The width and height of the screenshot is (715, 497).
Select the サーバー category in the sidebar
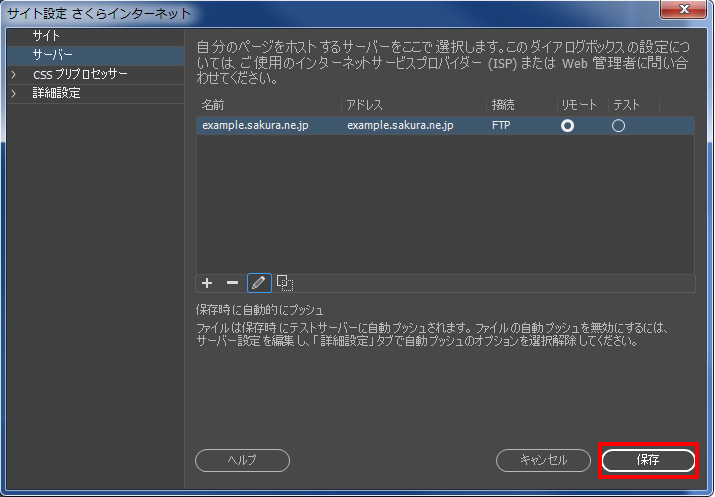52,55
